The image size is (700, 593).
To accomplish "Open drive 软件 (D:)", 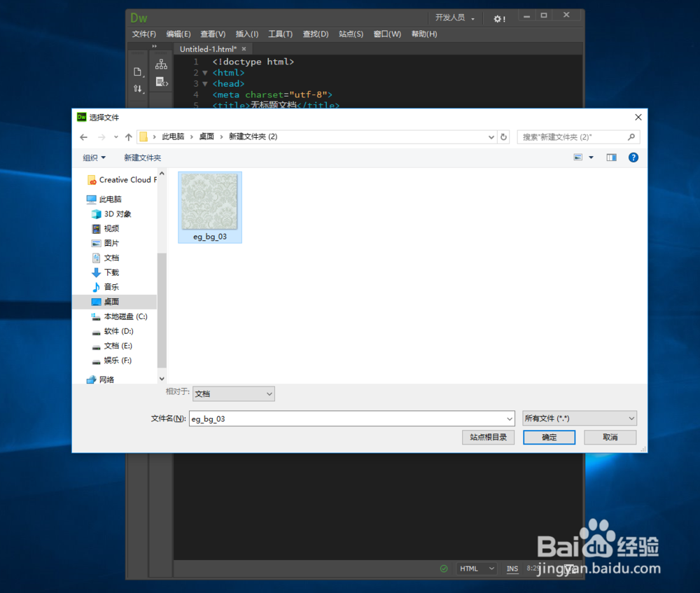I will pyautogui.click(x=113, y=331).
